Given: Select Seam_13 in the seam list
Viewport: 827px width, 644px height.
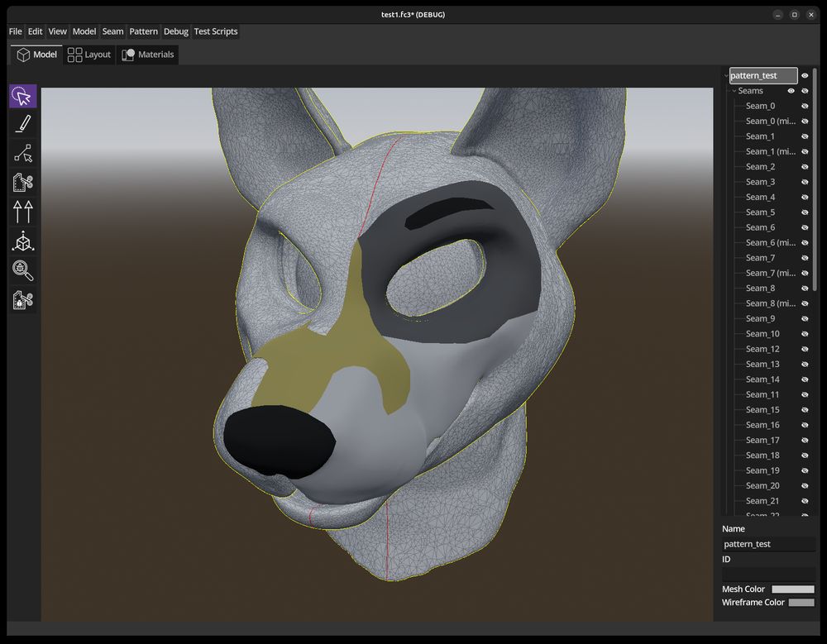Looking at the screenshot, I should pos(762,365).
